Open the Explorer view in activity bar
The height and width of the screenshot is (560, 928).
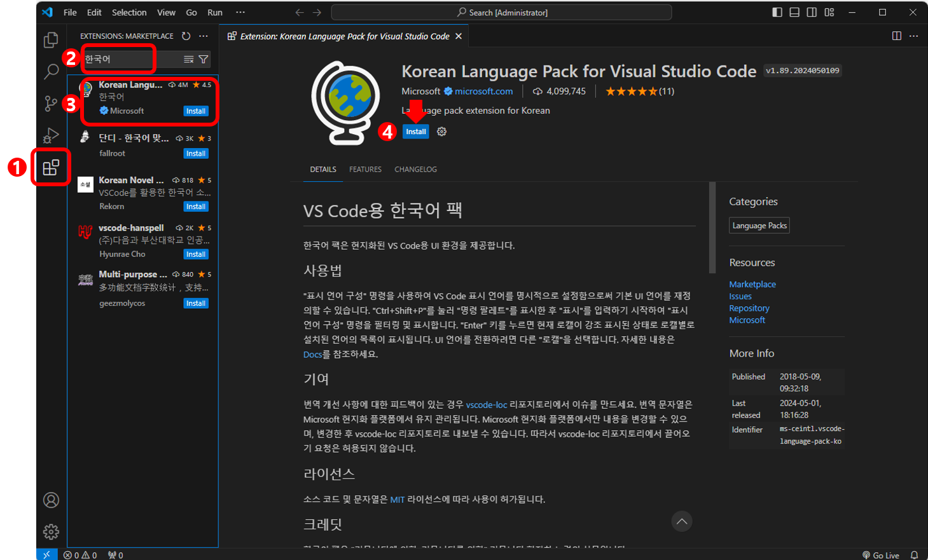tap(51, 40)
